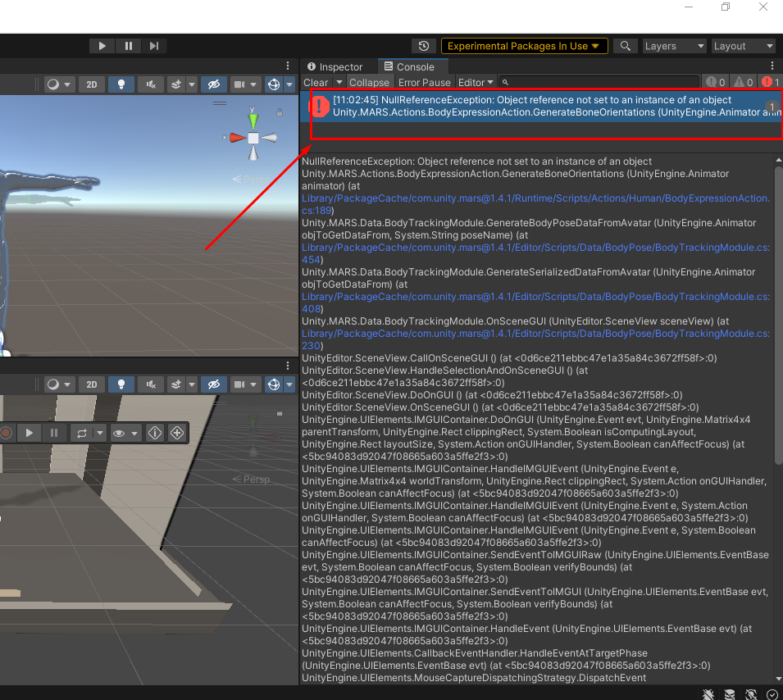Image resolution: width=783 pixels, height=700 pixels.
Task: Click the debugger bug status icon
Action: [708, 694]
